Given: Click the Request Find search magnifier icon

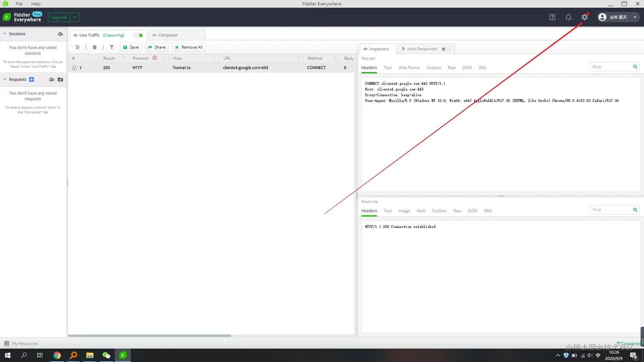Looking at the screenshot, I should point(635,67).
